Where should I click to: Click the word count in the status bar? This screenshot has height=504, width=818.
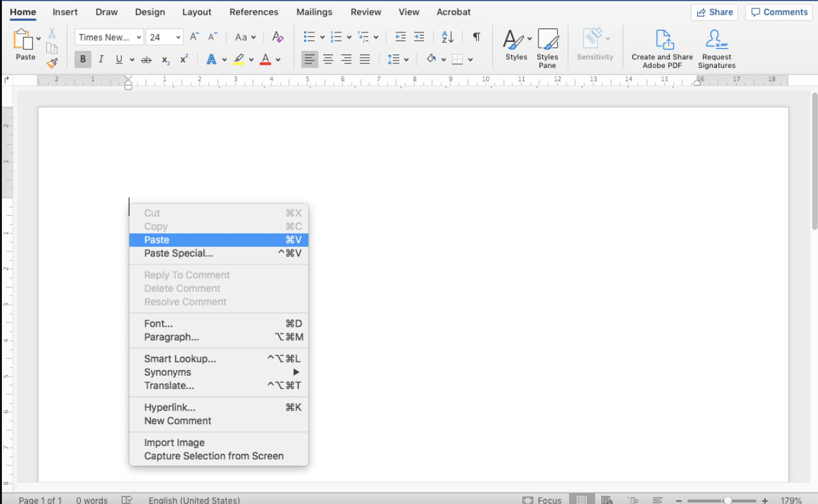click(91, 500)
